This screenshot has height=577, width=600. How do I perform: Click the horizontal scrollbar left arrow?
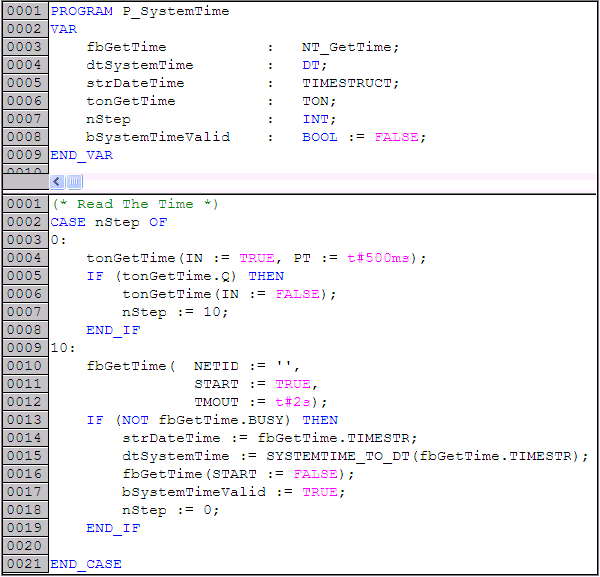pos(57,182)
